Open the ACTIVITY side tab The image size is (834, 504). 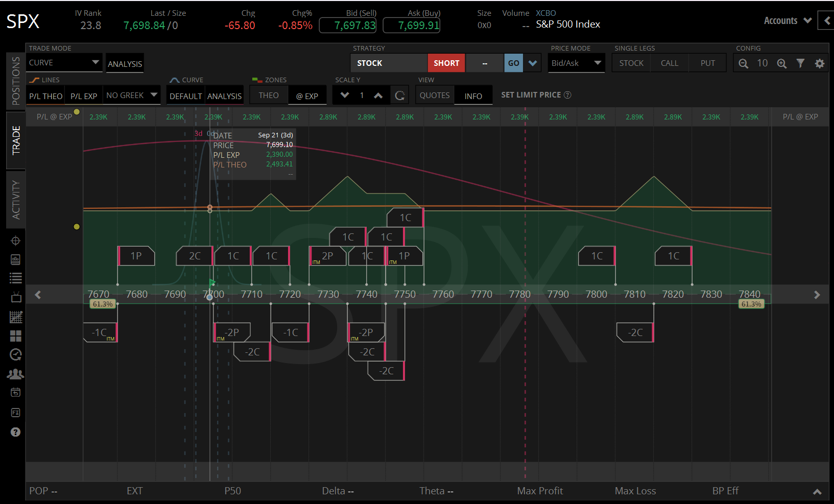(x=16, y=200)
